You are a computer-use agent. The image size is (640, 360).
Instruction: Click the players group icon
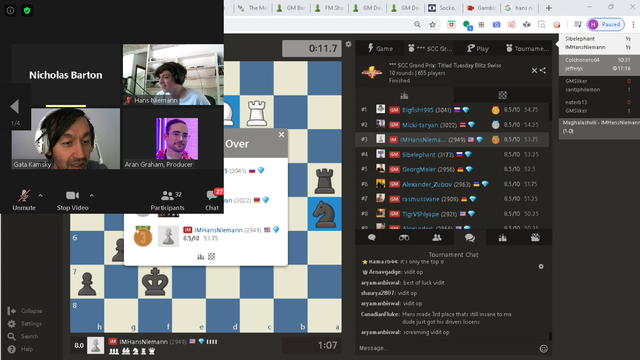click(437, 238)
